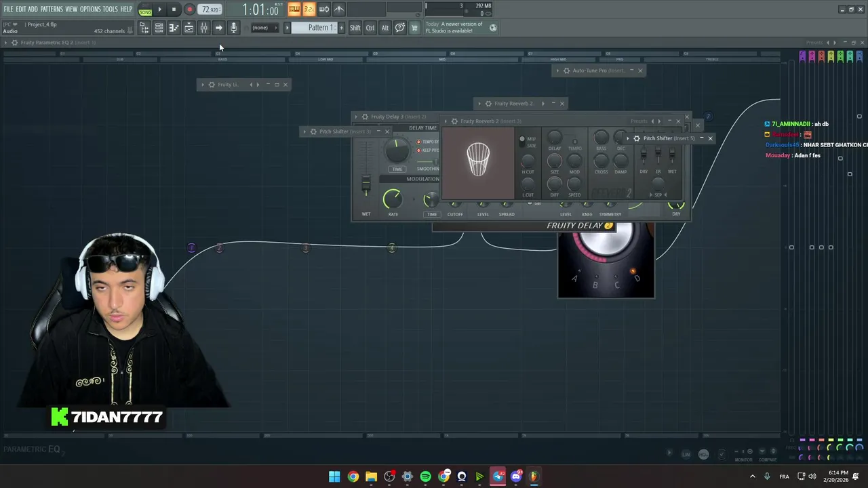Select next preset arrow in Fruity Reeverb 2
868x488 pixels.
659,121
